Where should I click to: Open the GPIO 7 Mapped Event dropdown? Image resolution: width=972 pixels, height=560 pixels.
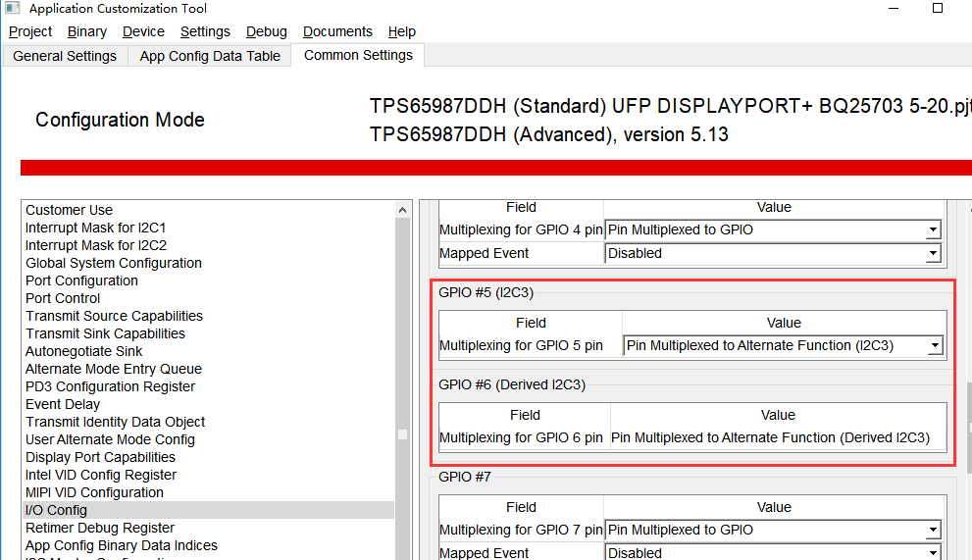point(773,552)
